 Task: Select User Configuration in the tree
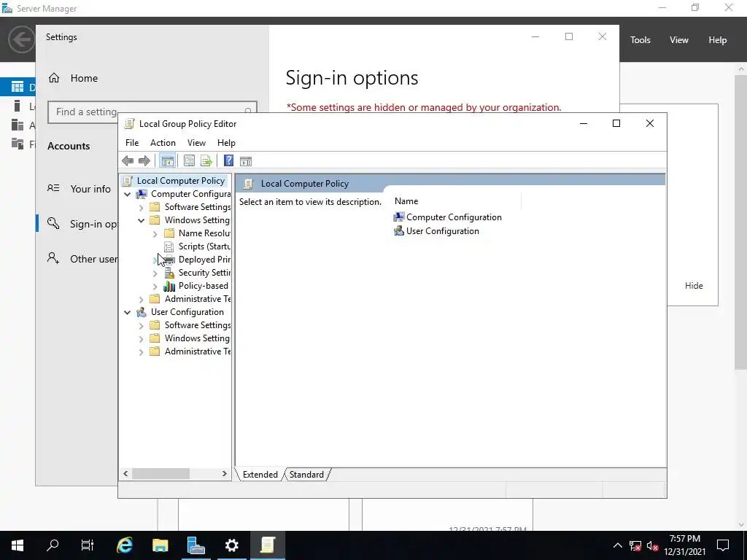(187, 312)
